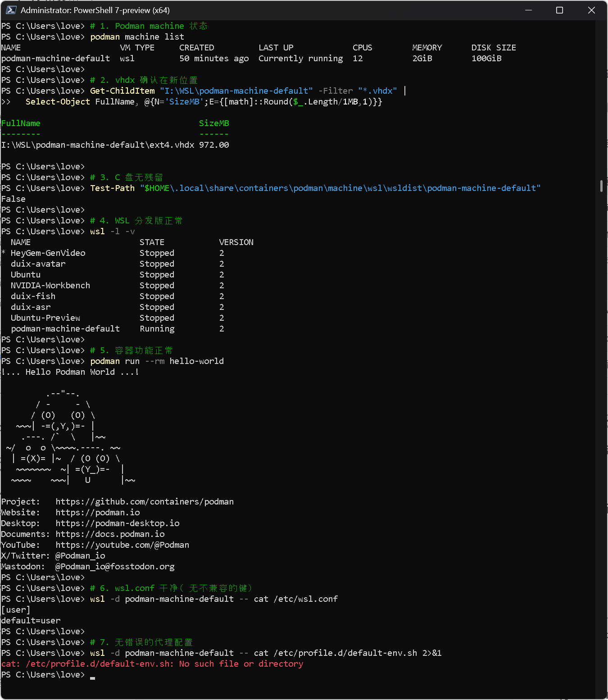
Task: Click the https://docs.podman.io URL
Action: pos(110,534)
